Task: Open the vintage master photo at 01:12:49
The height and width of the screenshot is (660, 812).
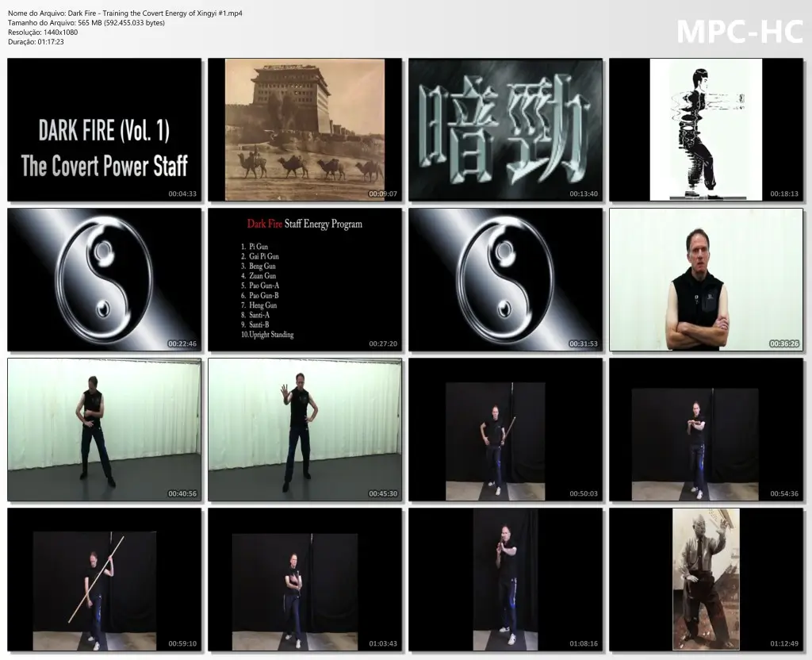Action: point(706,579)
